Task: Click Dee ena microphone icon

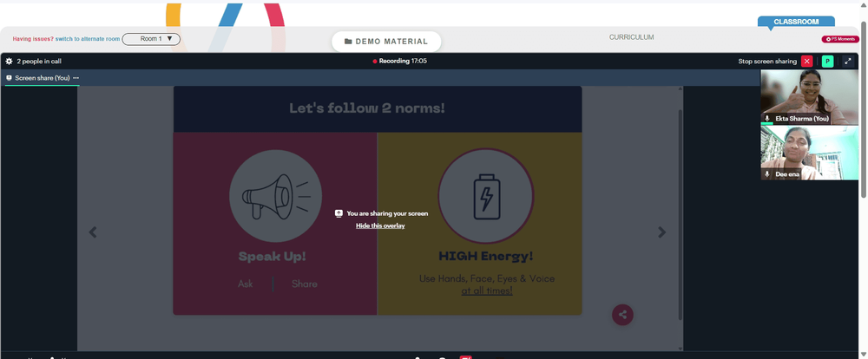Action: click(767, 173)
